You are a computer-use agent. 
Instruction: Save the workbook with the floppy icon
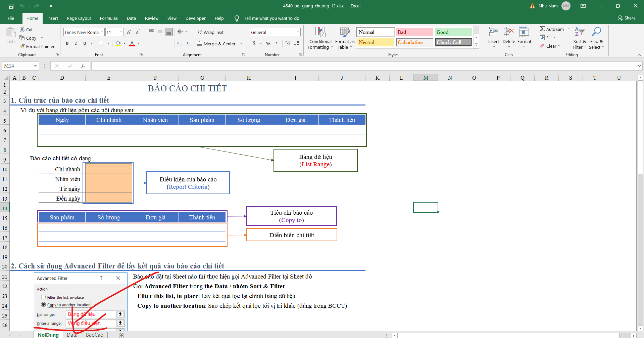tap(11, 6)
